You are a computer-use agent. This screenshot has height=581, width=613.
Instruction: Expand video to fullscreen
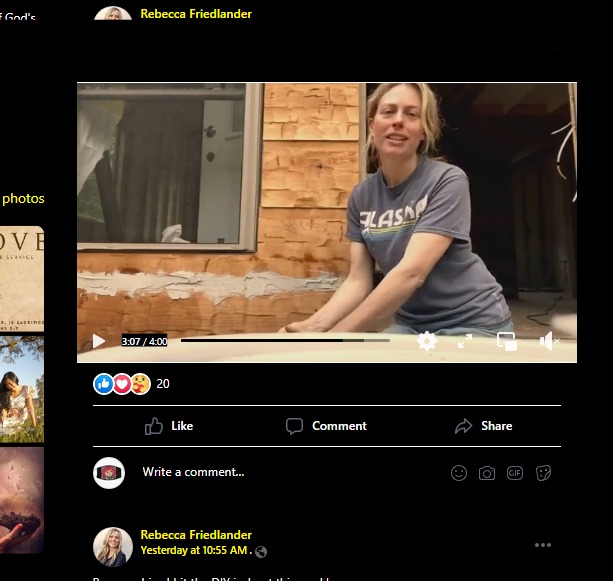pyautogui.click(x=465, y=341)
